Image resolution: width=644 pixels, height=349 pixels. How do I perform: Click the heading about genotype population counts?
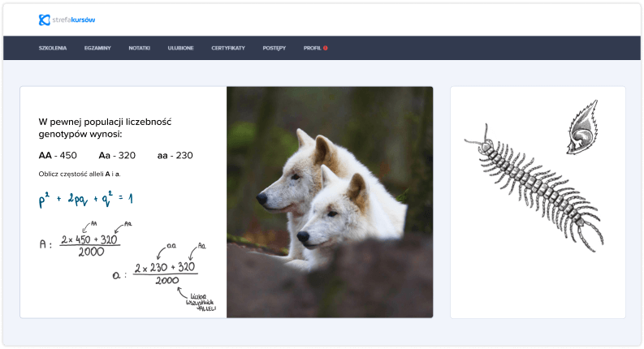tap(105, 127)
